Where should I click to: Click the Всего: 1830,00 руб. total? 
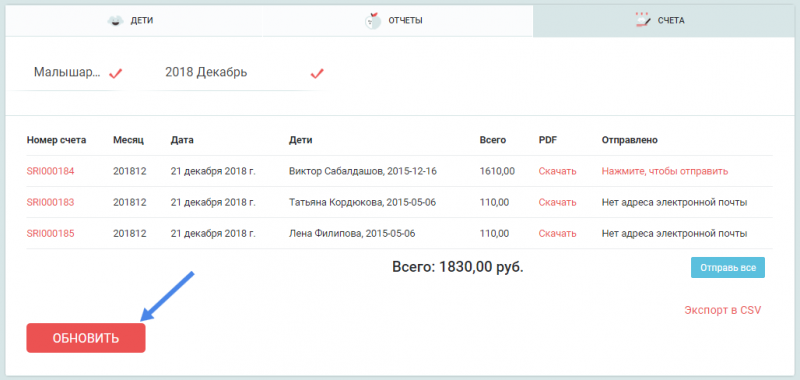(x=458, y=267)
